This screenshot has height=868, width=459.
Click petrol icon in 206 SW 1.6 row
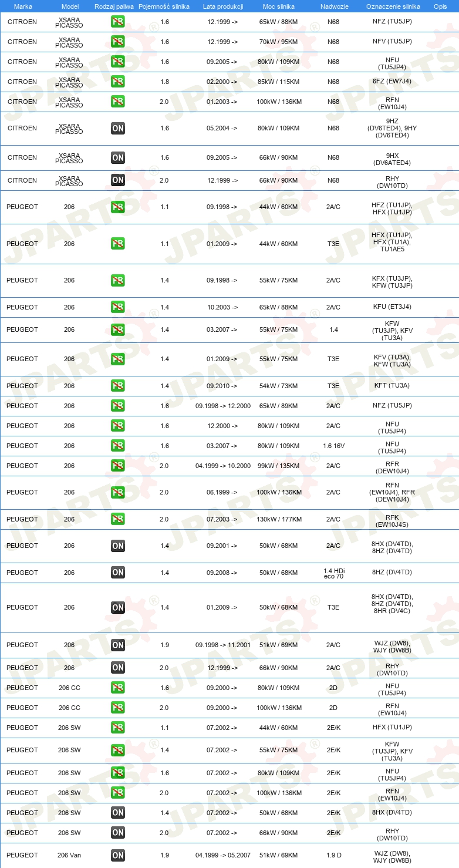click(x=118, y=773)
